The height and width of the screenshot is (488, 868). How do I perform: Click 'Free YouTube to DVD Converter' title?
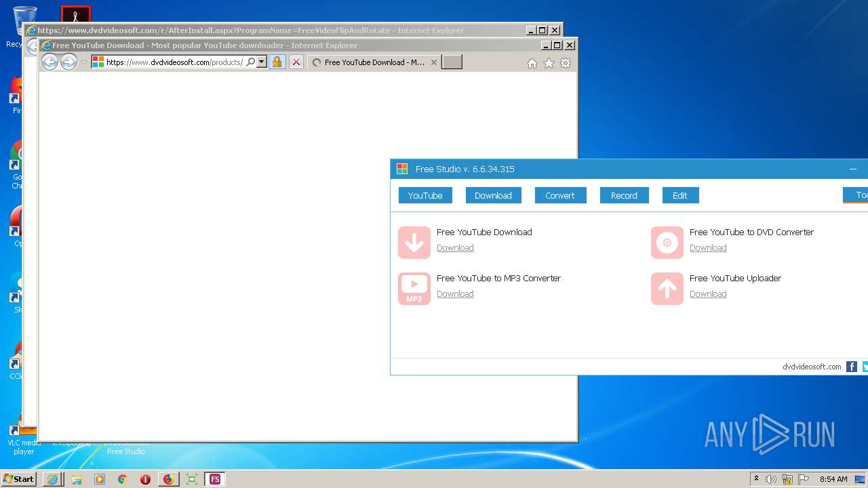pos(751,232)
